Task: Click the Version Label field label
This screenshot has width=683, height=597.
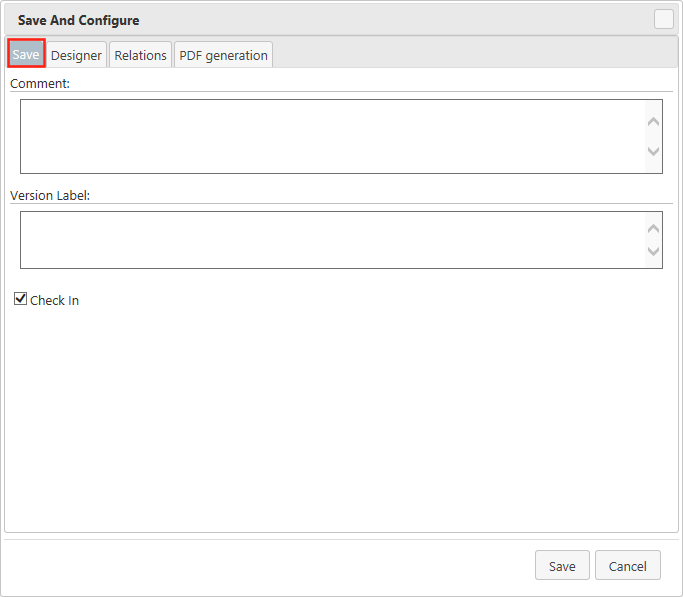Action: coord(50,195)
